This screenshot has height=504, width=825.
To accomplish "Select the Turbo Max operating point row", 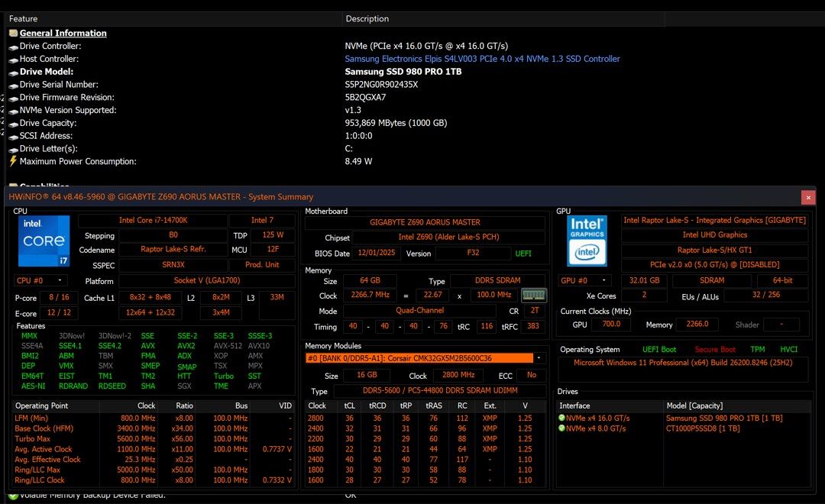I will click(x=153, y=439).
